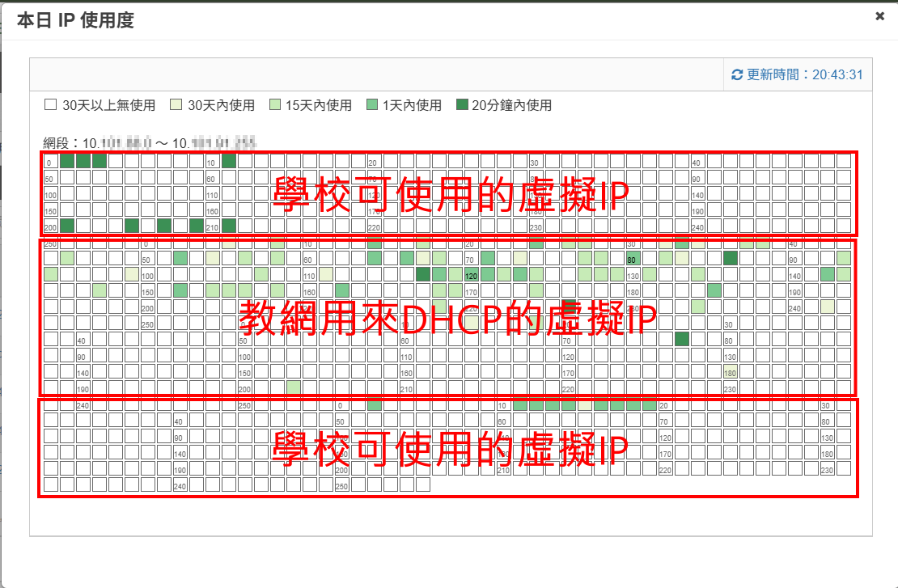This screenshot has width=898, height=588.
Task: Select the dark green cell next to cell 210
Action: pyautogui.click(x=229, y=226)
